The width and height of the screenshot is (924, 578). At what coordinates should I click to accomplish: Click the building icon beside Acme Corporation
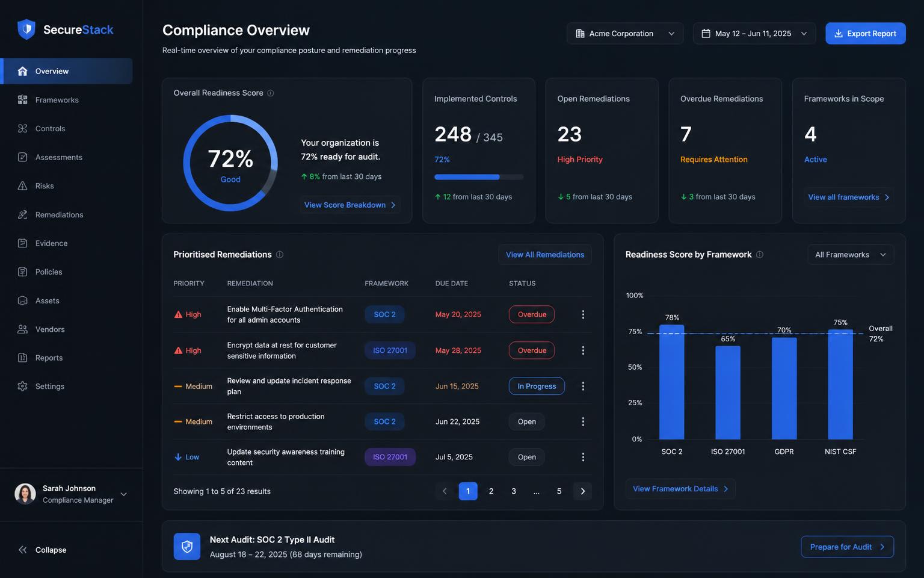pyautogui.click(x=580, y=34)
